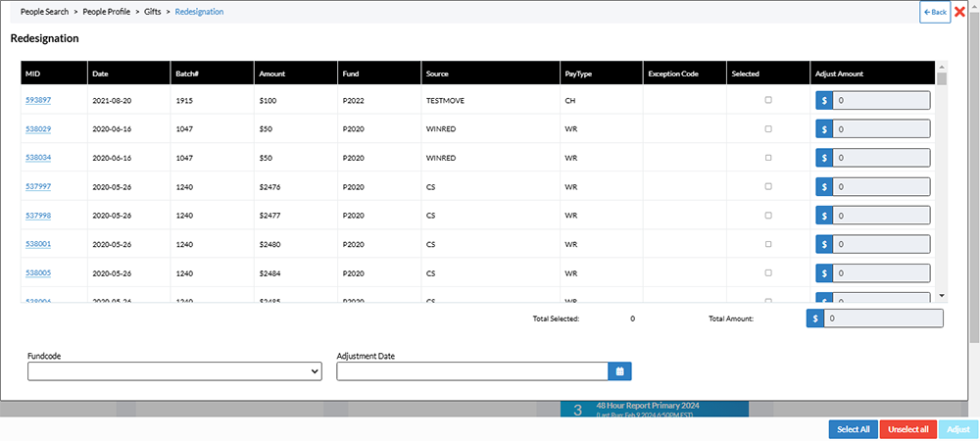Go to Gifts breadcrumb
Screen dimensions: 980x441
coord(153,12)
